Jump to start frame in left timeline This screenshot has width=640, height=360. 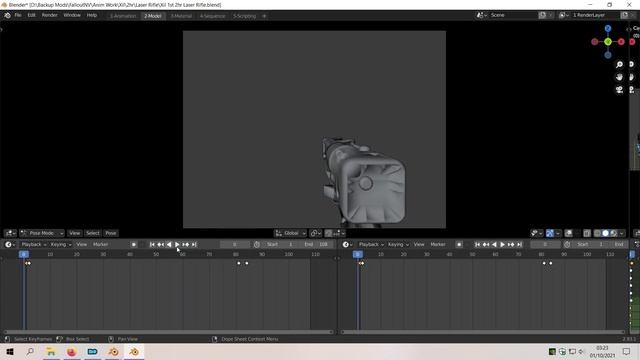(x=152, y=244)
